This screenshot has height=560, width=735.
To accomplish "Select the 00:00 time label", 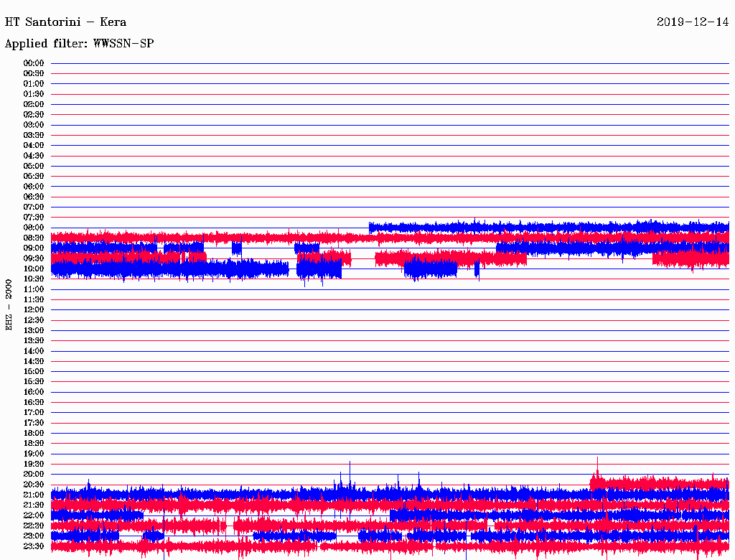I will [x=34, y=63].
